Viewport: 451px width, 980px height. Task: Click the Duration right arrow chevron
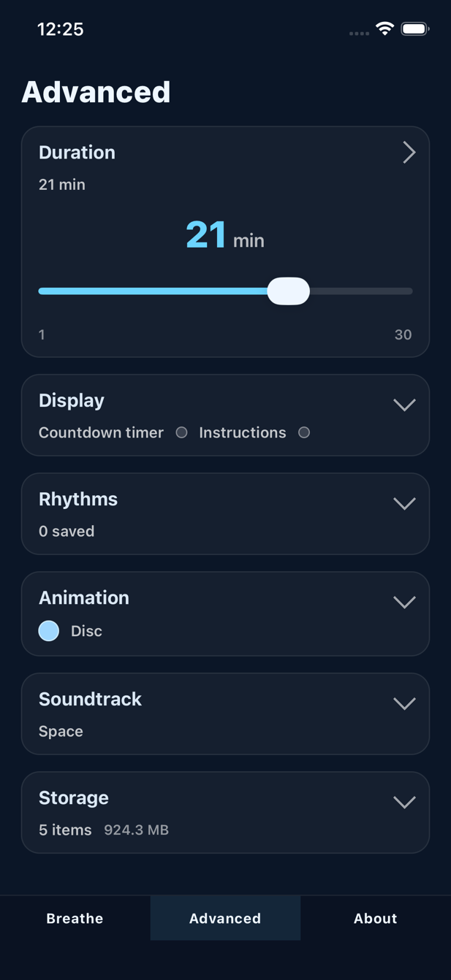pyautogui.click(x=409, y=153)
